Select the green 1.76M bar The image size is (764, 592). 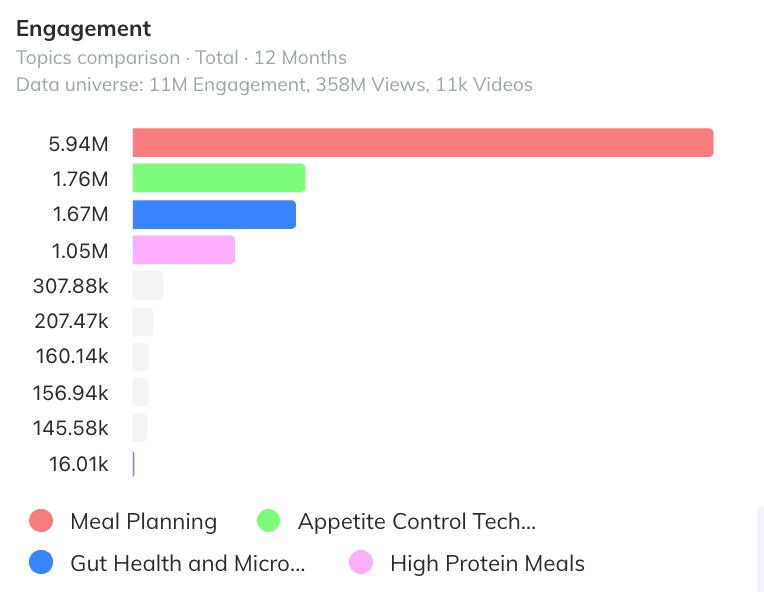219,178
